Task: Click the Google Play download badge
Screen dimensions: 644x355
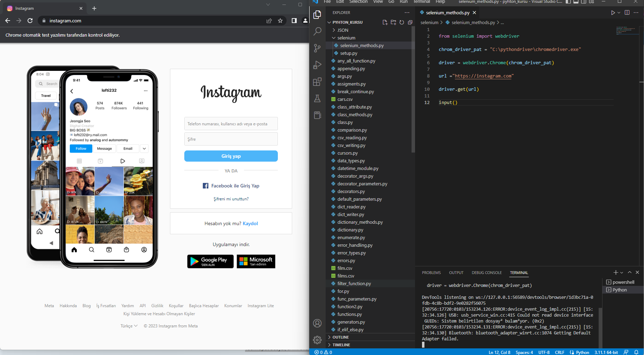Action: [x=210, y=261]
